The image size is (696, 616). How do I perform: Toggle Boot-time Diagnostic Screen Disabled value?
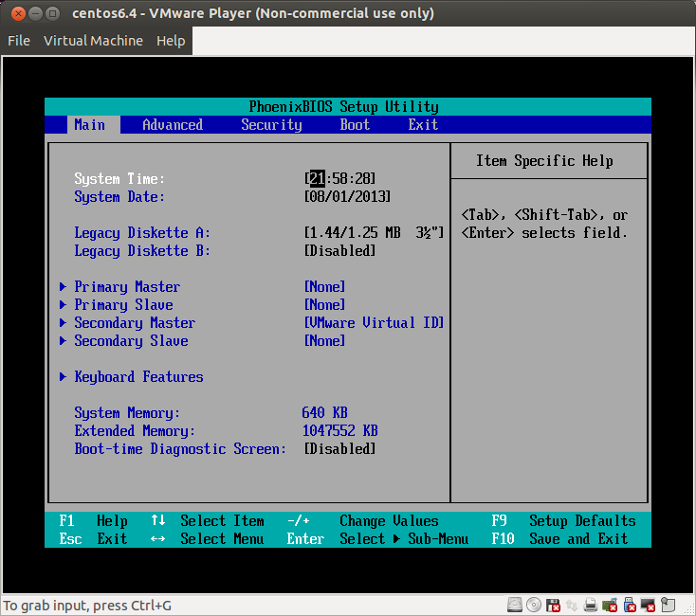point(340,449)
